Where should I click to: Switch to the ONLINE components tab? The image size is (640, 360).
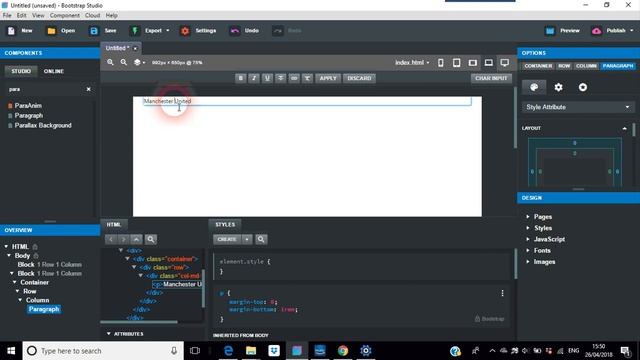[x=54, y=71]
